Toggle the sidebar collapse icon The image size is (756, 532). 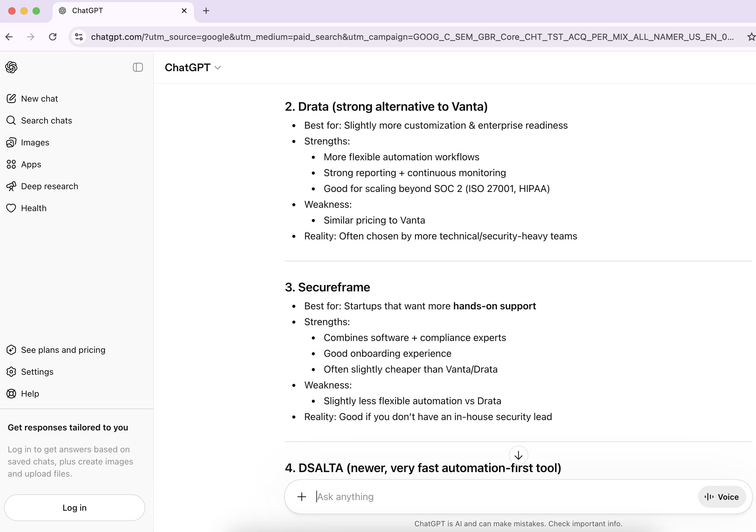(x=138, y=68)
